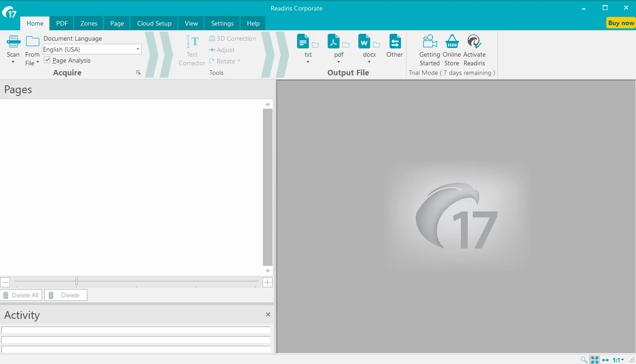The height and width of the screenshot is (364, 636).
Task: Click the txt output file icon
Action: click(303, 42)
